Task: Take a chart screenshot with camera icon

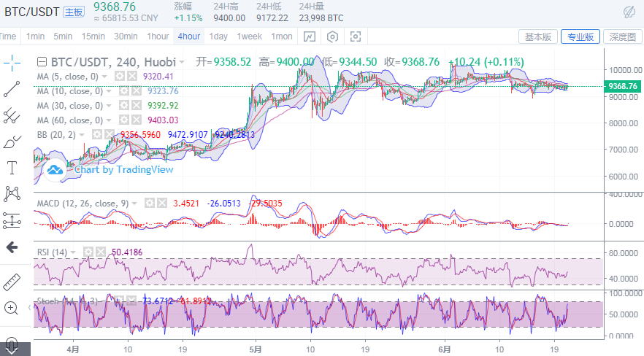Action: click(x=356, y=37)
